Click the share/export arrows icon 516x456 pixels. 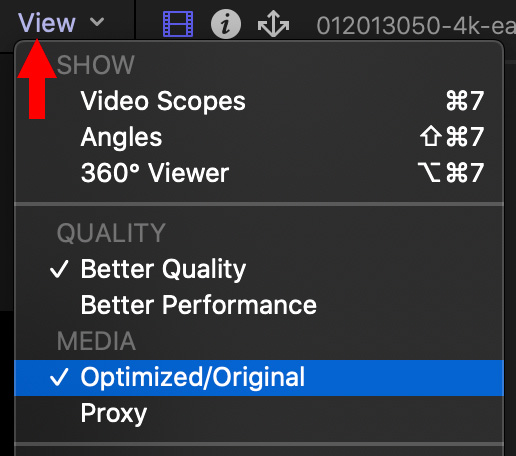pos(273,24)
